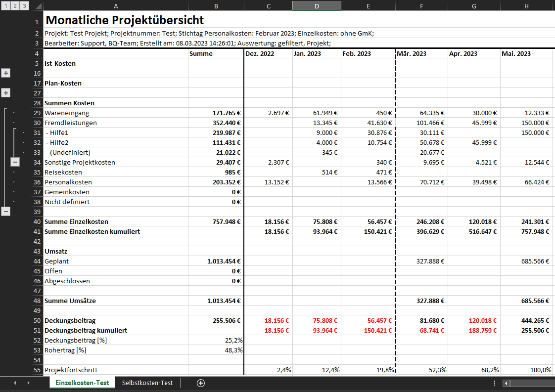Click column A header

(115, 6)
